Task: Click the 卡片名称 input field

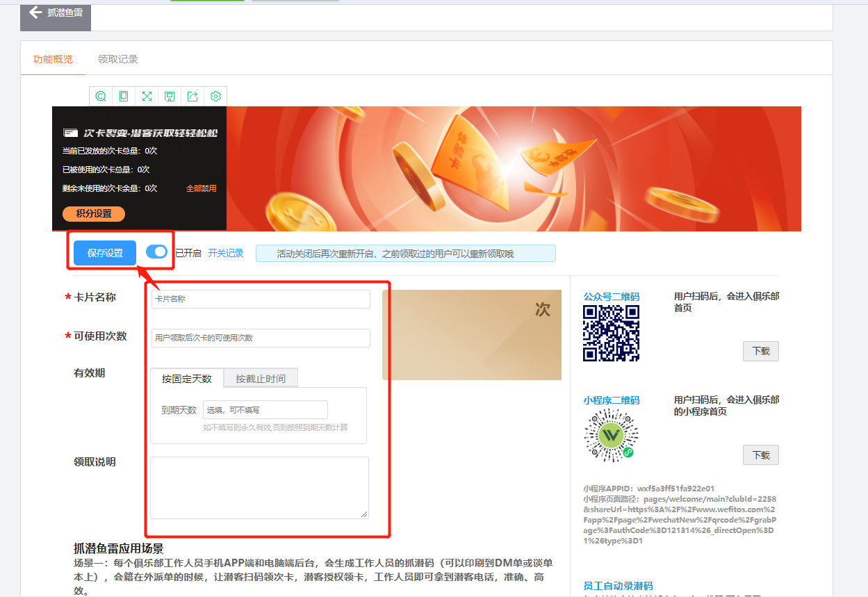Action: (261, 299)
